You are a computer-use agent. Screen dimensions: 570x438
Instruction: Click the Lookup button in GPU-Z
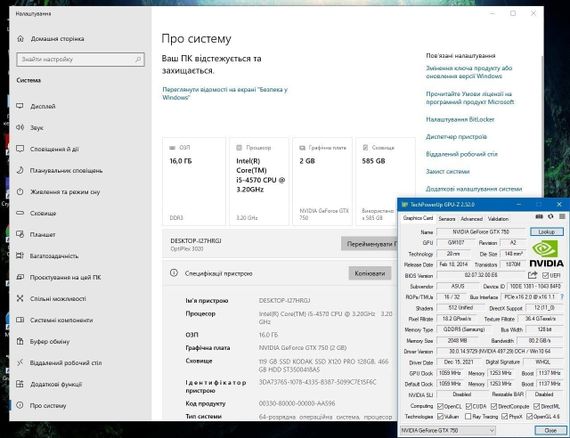[547, 232]
